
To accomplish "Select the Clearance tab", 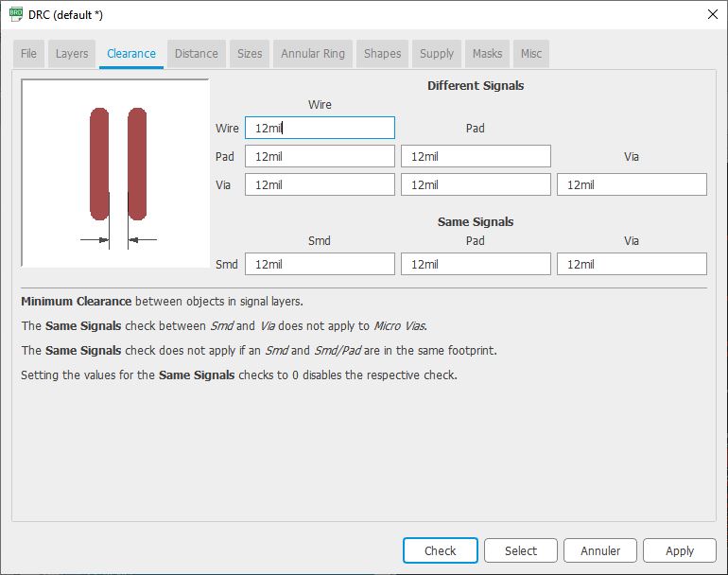I will point(131,54).
